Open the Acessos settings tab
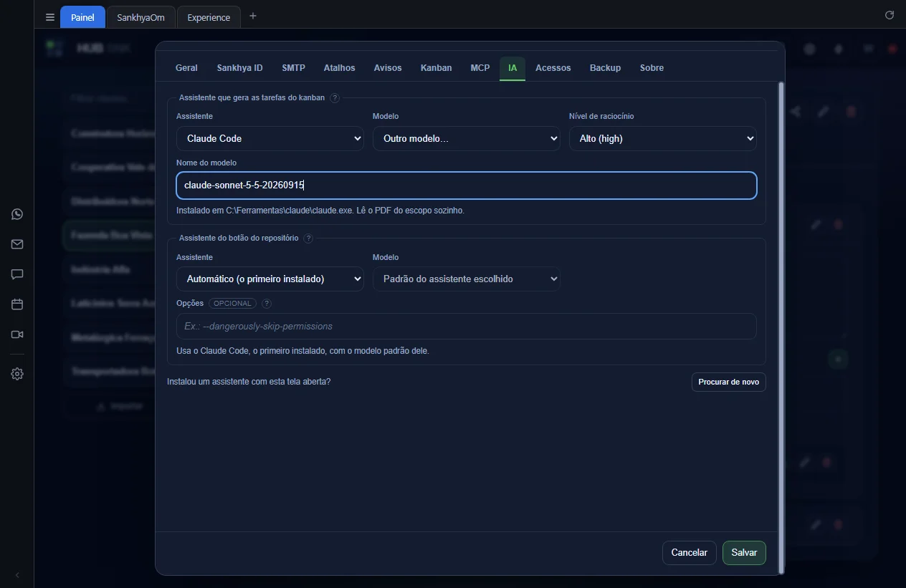The height and width of the screenshot is (588, 906). (x=553, y=68)
